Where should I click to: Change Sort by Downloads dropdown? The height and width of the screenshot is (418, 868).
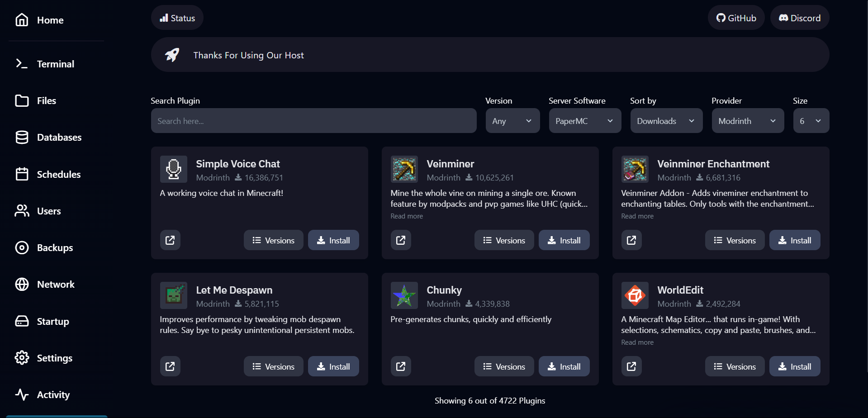pyautogui.click(x=666, y=121)
